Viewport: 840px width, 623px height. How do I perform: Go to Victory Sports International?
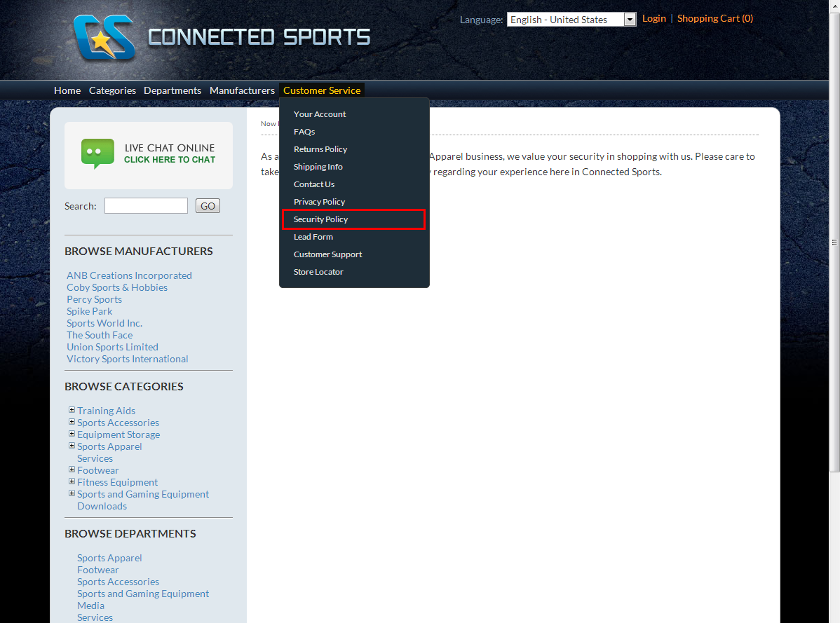[x=127, y=359]
